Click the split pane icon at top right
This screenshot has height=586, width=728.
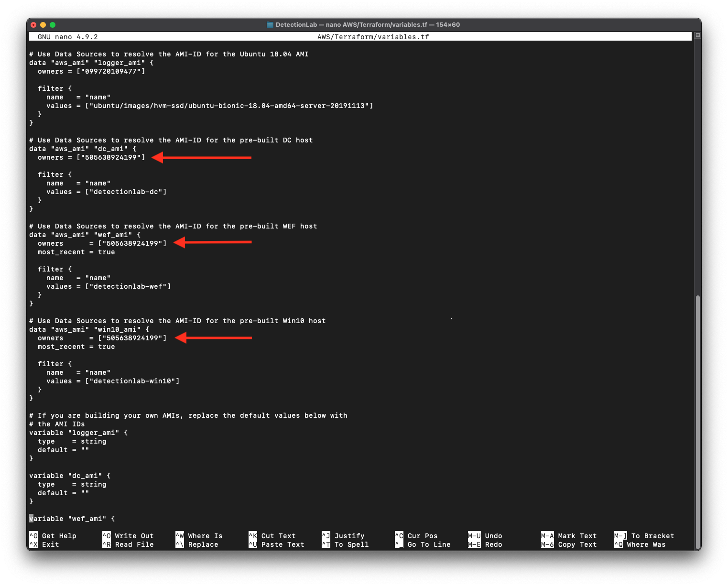697,35
